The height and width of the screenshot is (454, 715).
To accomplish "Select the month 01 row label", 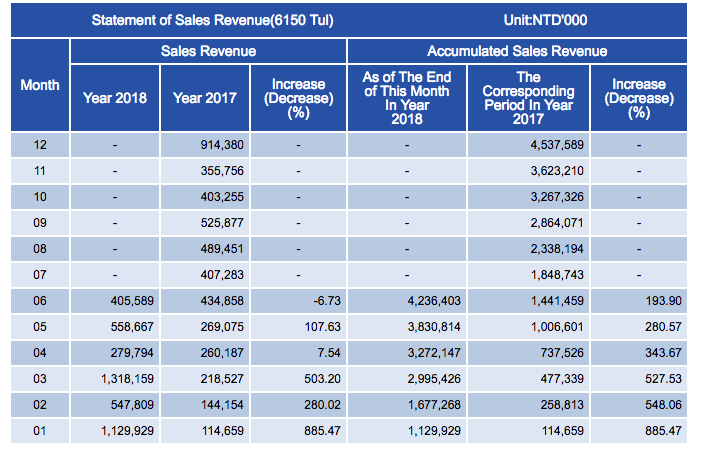I will (40, 431).
